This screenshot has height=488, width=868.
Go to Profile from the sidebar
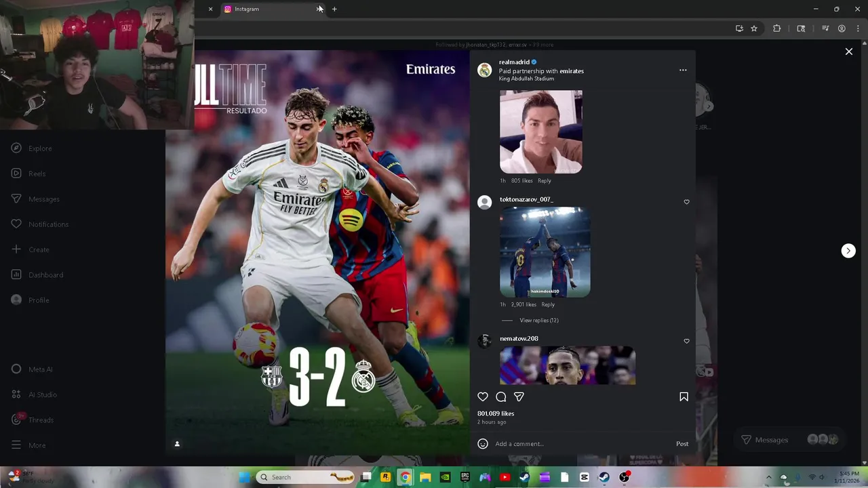31,300
